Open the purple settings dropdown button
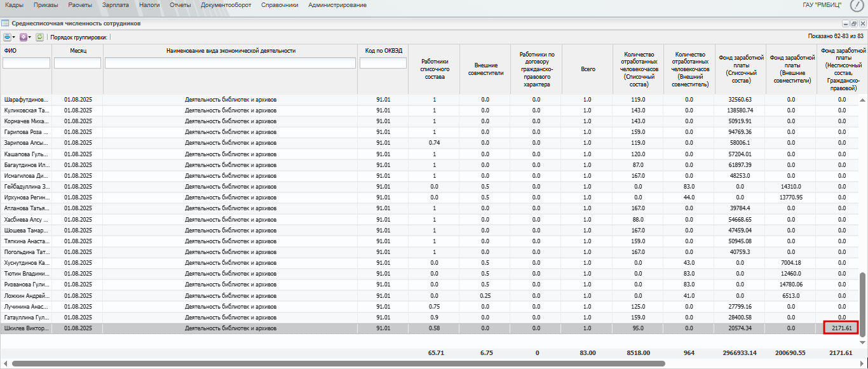This screenshot has height=369, width=868. click(25, 37)
